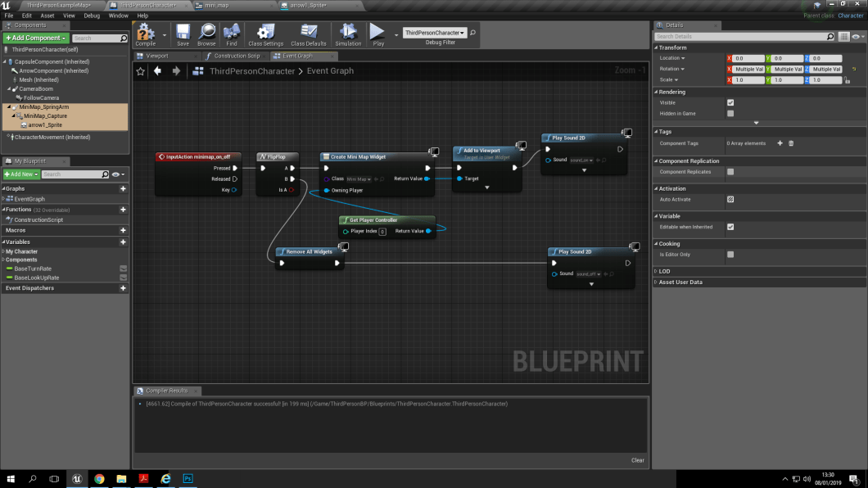Click Add Component in the Components panel
868x488 pixels.
36,38
